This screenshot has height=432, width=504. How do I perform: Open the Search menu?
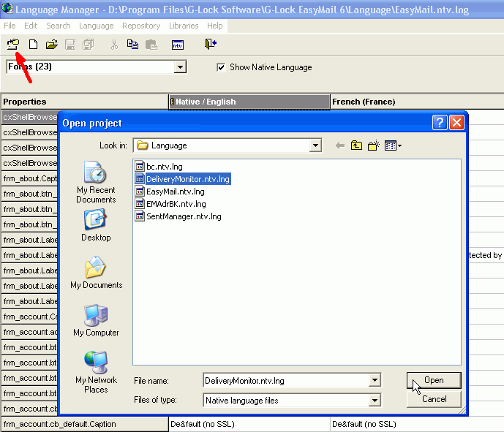coord(59,26)
